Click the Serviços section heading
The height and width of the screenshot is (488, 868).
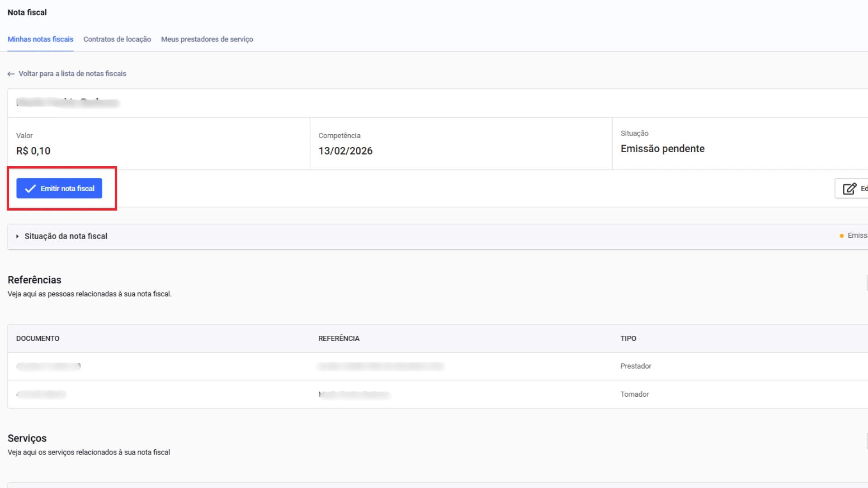(x=27, y=438)
